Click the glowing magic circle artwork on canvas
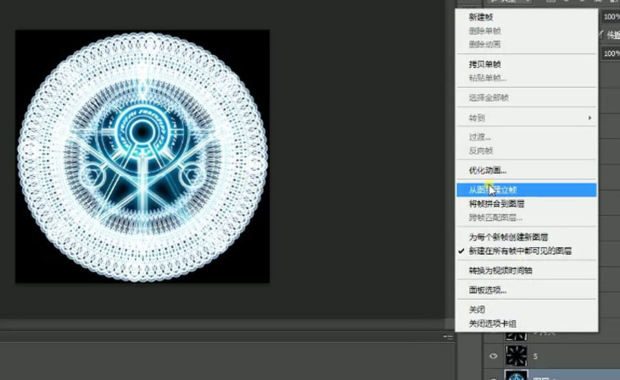The image size is (620, 380). tap(142, 157)
